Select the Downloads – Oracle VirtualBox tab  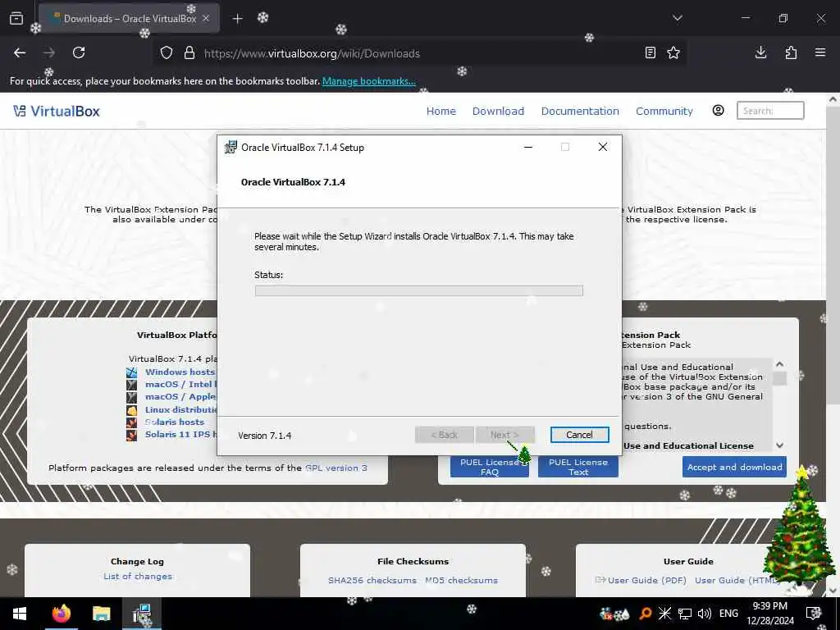(129, 18)
